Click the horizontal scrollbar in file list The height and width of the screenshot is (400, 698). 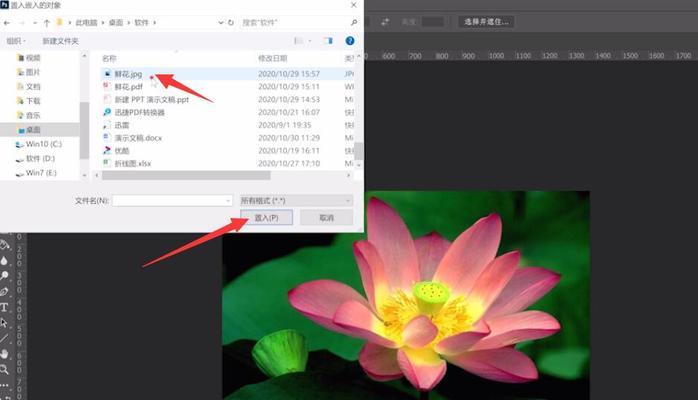coord(186,176)
